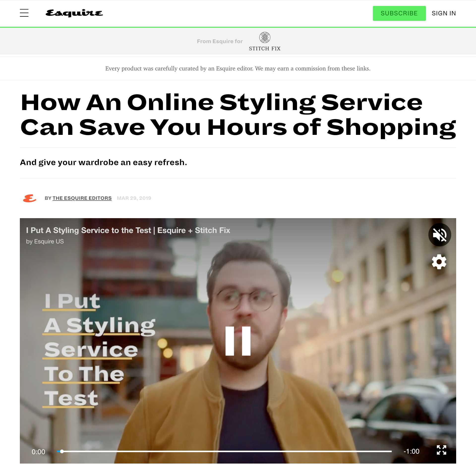The width and height of the screenshot is (476, 470).
Task: Toggle fullscreen mode for the video
Action: point(441,450)
